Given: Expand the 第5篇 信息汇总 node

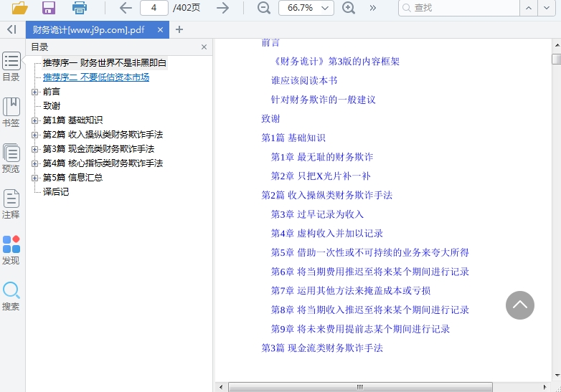Looking at the screenshot, I should (x=34, y=178).
